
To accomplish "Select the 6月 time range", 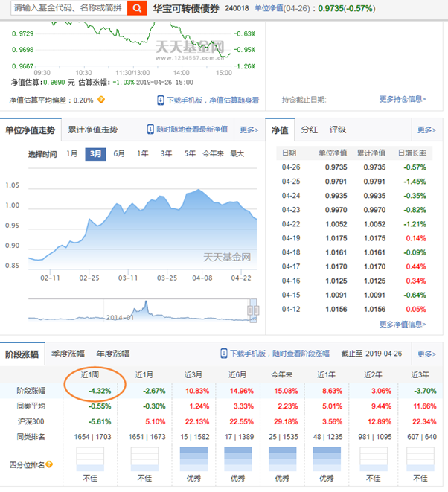I will click(119, 154).
